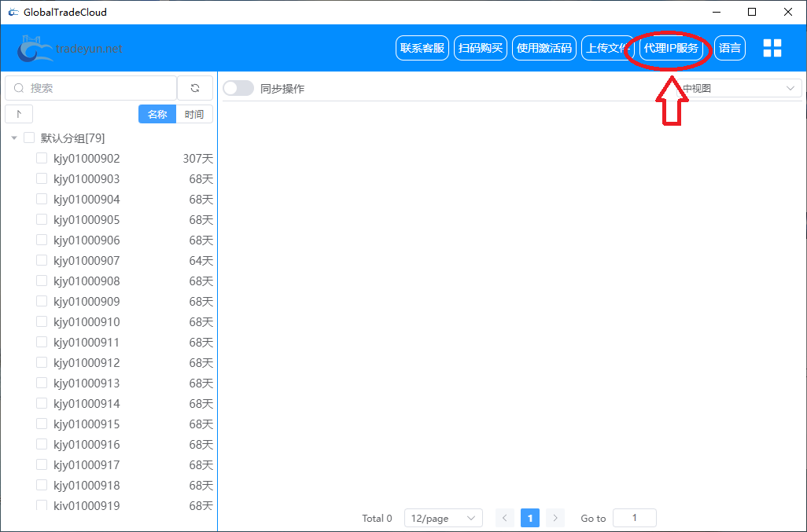Sort the list by 名称 tab
The image size is (807, 532).
157,115
